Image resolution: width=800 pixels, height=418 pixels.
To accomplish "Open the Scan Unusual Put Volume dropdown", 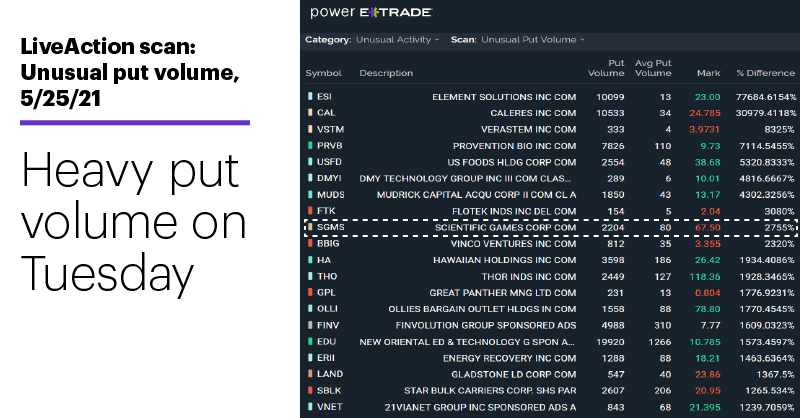I will [533, 40].
